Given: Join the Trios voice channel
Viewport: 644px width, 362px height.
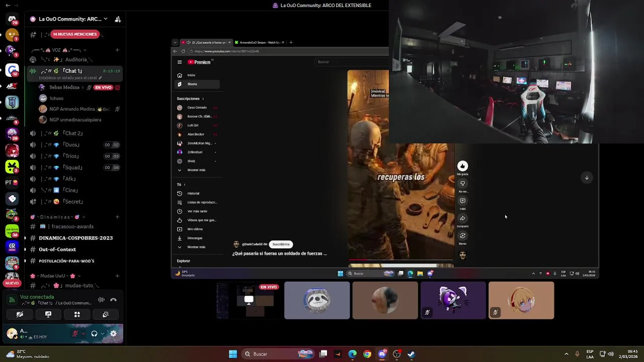Looking at the screenshot, I should [x=74, y=156].
